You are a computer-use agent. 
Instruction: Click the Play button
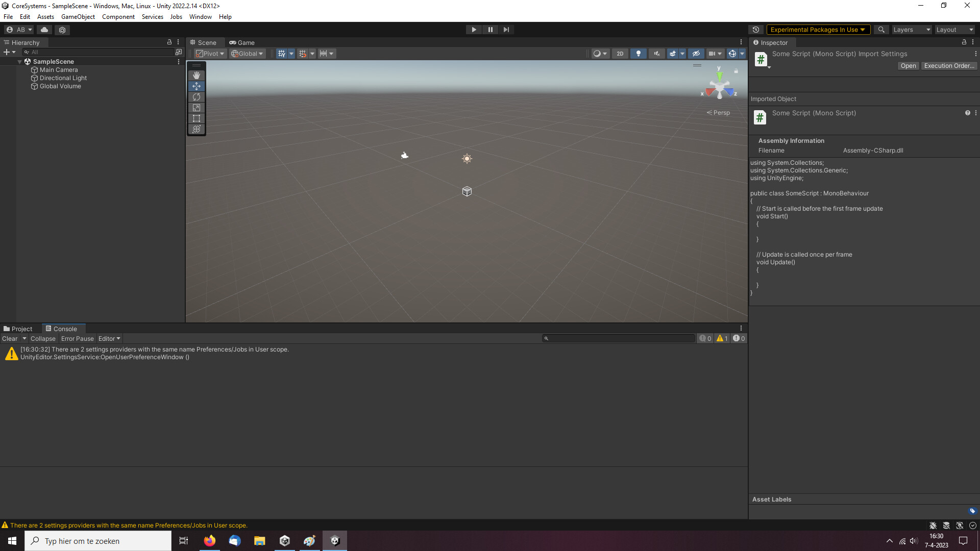click(x=474, y=30)
